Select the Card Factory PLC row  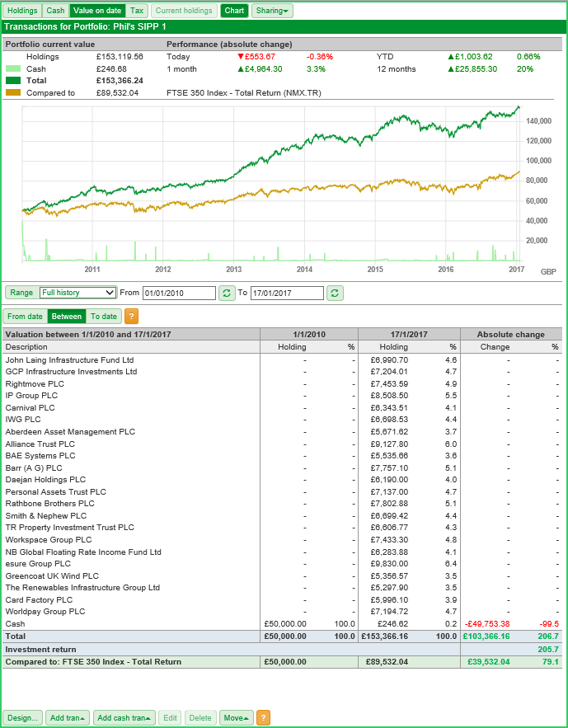[282, 600]
